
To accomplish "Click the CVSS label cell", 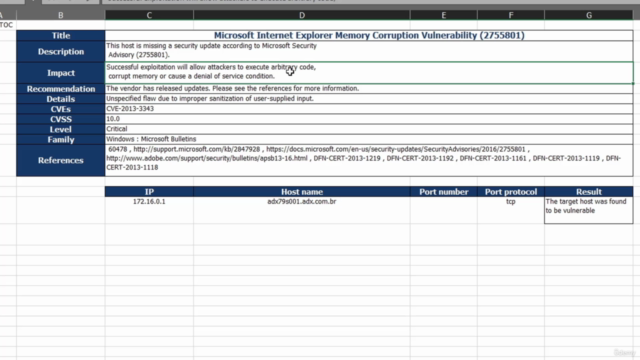I will click(60, 119).
